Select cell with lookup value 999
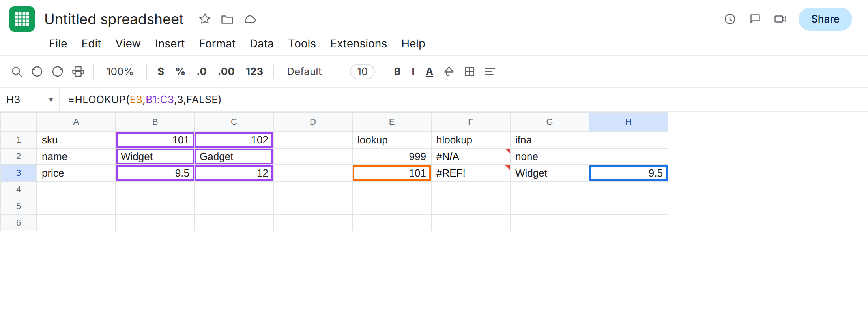Viewport: 868px width, 316px height. point(392,156)
